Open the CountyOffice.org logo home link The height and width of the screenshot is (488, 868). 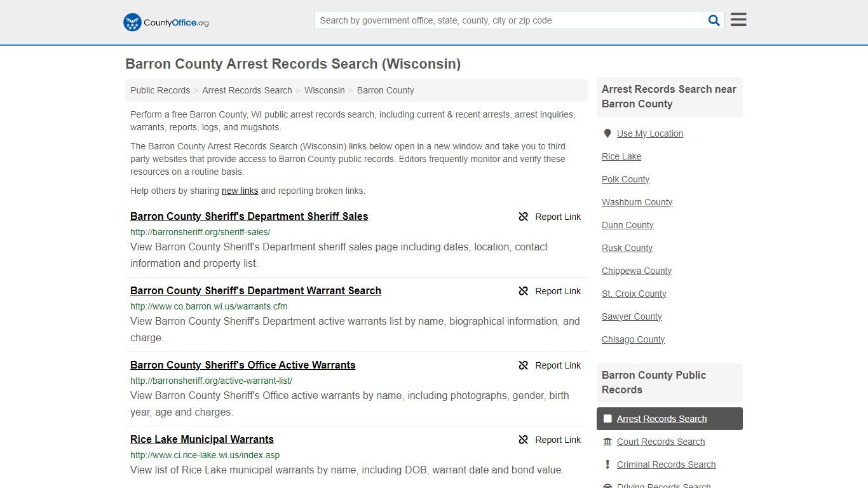click(166, 22)
